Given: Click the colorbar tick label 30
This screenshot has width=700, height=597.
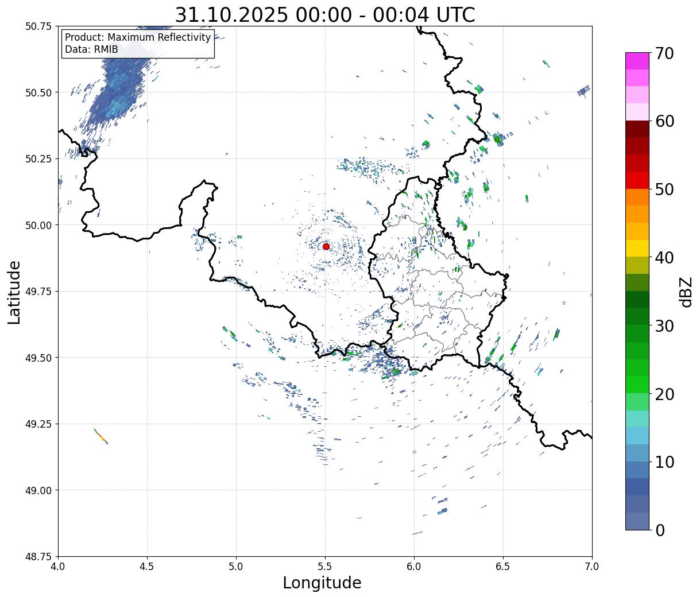Looking at the screenshot, I should point(664,326).
